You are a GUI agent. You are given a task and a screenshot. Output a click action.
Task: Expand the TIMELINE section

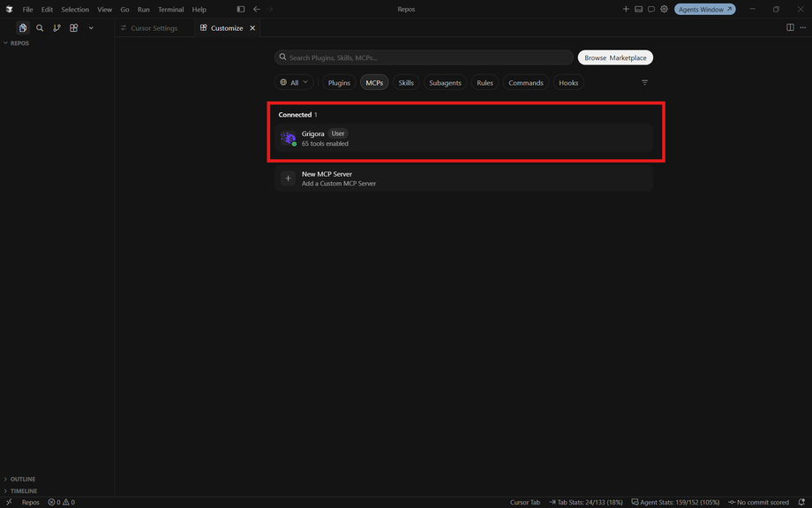tap(57, 491)
